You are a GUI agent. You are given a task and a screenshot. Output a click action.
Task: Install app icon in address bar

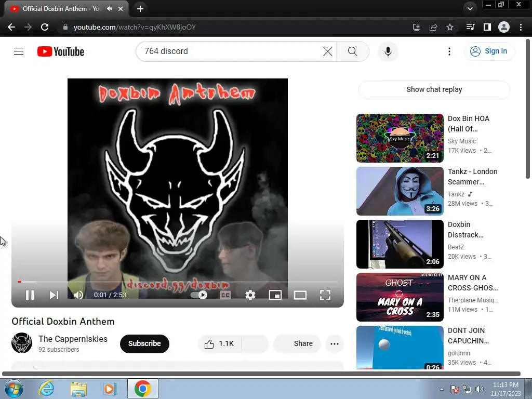[x=416, y=27]
